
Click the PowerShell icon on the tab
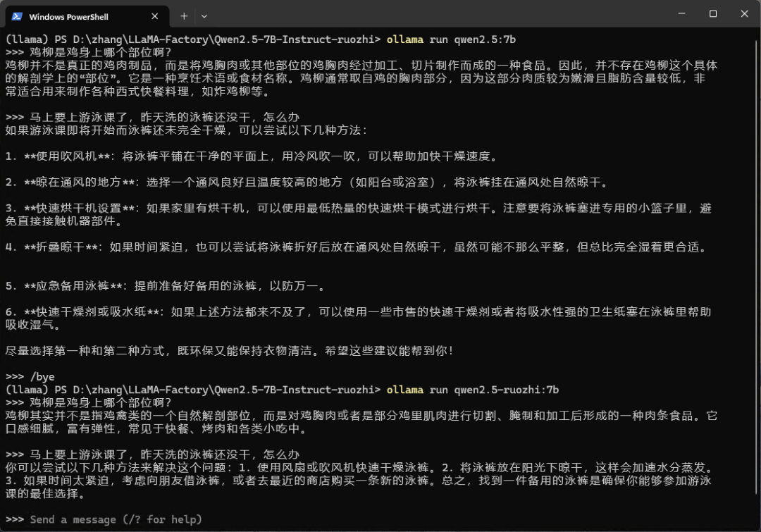pos(17,16)
